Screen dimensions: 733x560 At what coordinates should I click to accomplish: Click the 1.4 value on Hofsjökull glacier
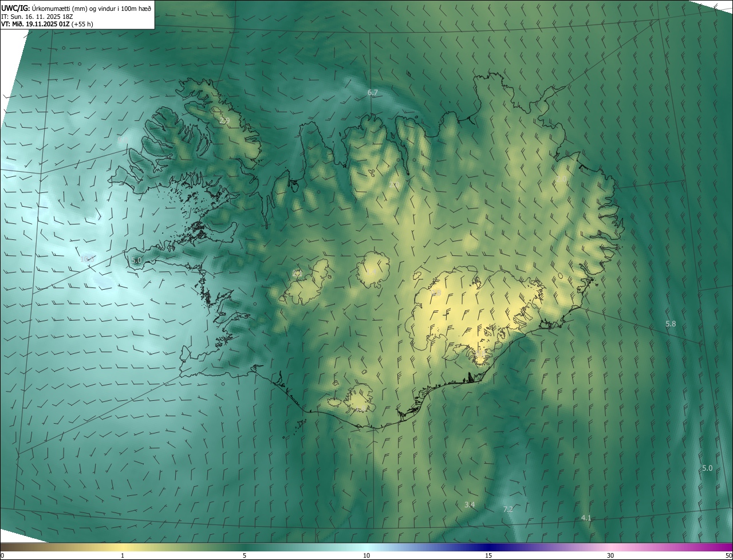click(371, 271)
